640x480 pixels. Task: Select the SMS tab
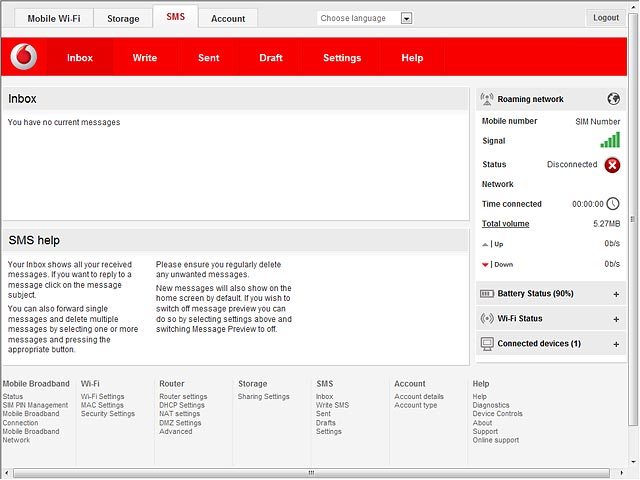click(x=176, y=17)
